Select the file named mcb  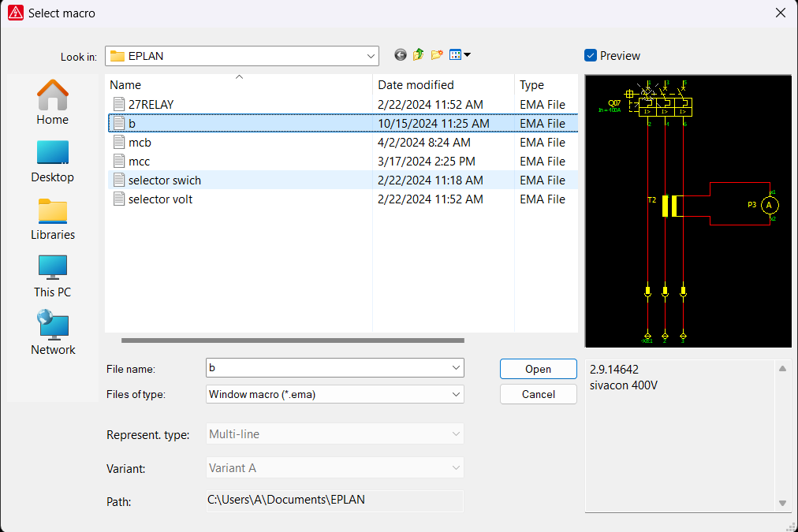[140, 143]
